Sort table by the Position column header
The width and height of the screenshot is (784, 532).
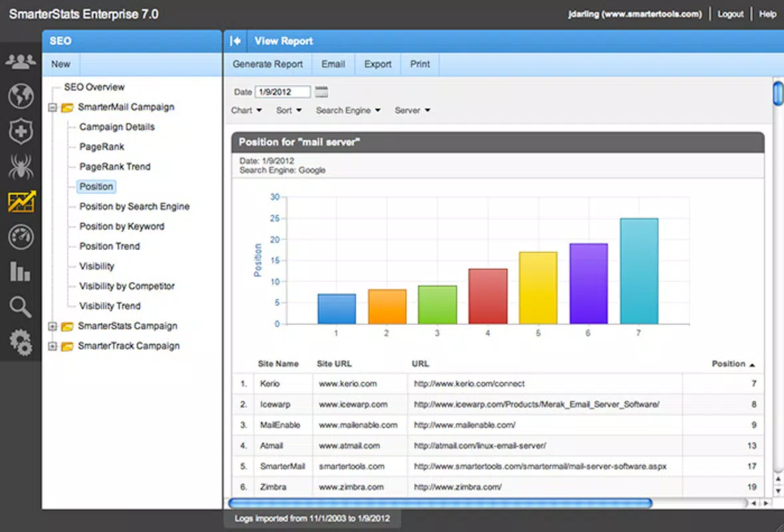(x=733, y=364)
